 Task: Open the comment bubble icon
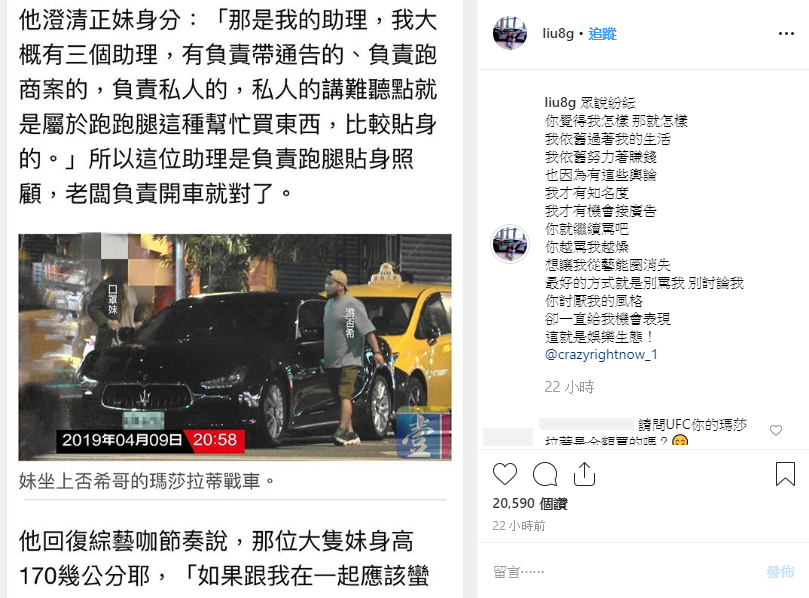click(x=545, y=474)
